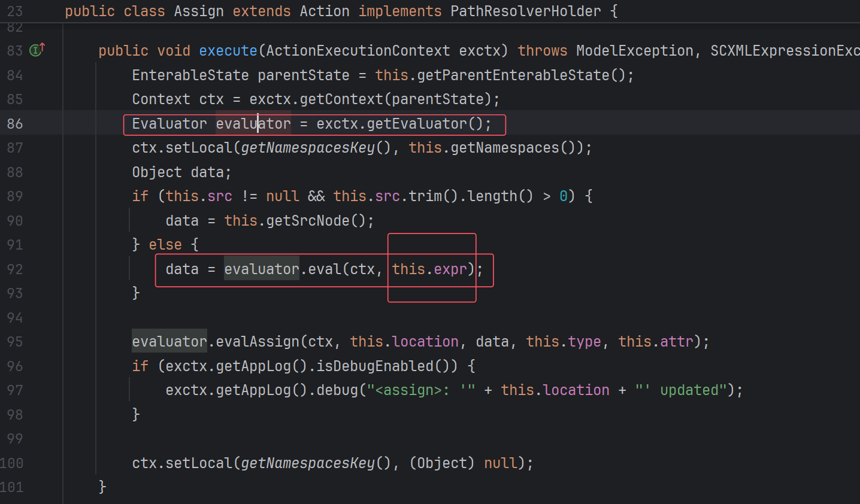Click the implements-method gutter icon on line 83
Viewport: 860px width, 504px height.
(x=37, y=50)
